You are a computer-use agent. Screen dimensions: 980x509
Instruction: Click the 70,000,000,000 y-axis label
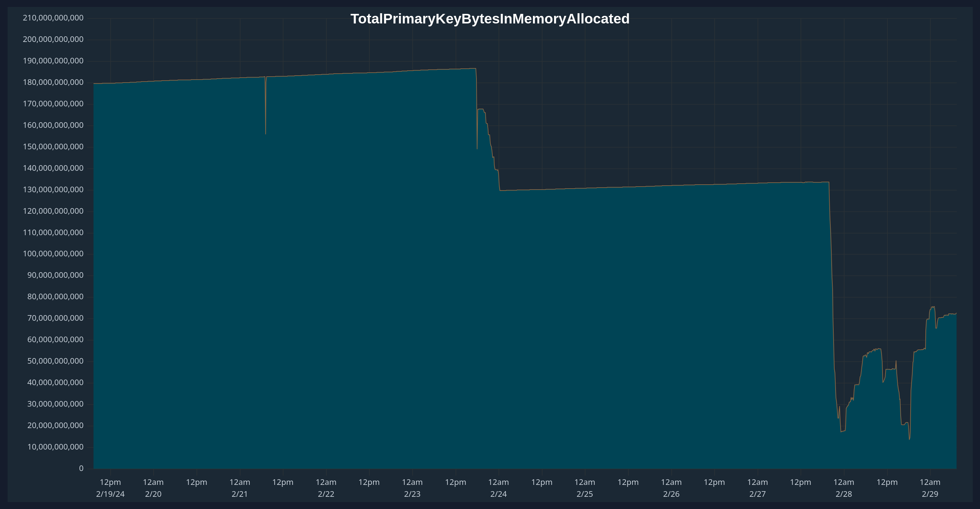55,318
